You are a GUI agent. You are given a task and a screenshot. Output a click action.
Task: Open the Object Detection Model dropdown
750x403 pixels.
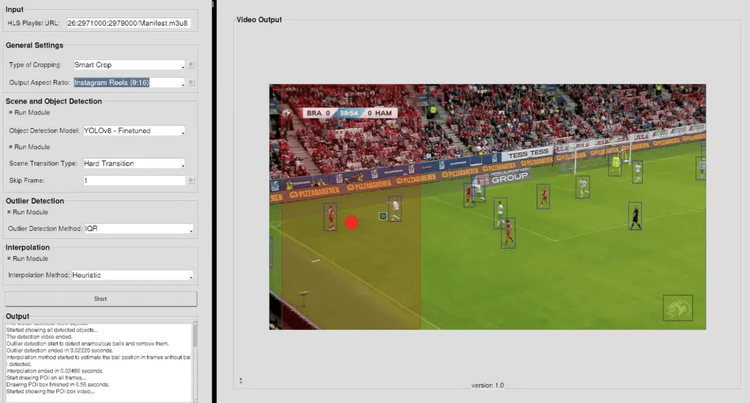click(x=129, y=131)
